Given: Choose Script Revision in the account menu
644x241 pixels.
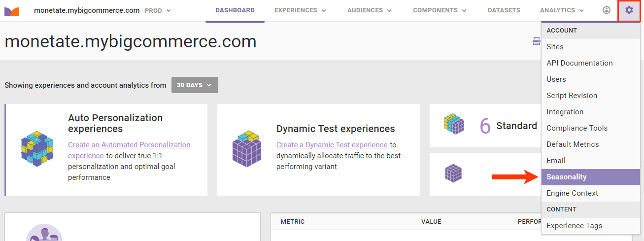Looking at the screenshot, I should pos(572,96).
